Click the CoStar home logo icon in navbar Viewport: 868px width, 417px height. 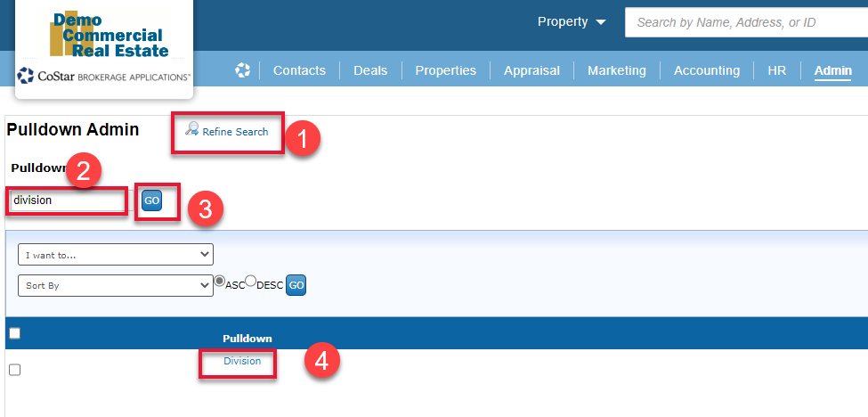tap(242, 70)
